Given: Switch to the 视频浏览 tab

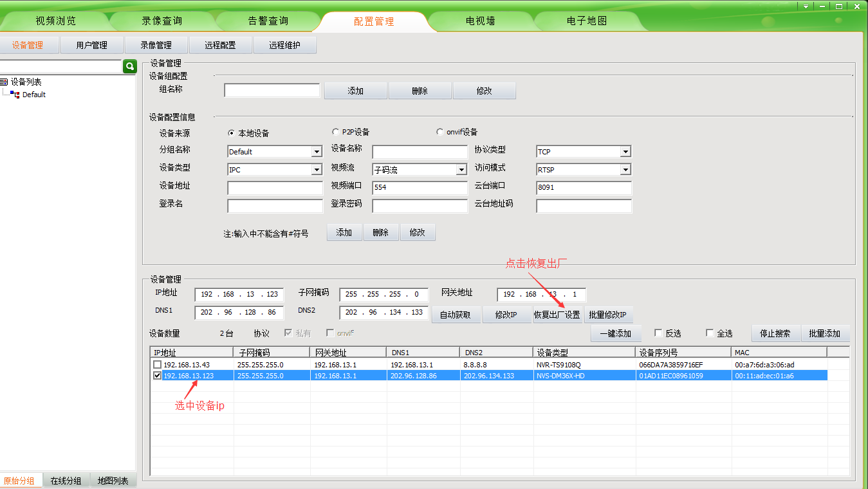Looking at the screenshot, I should (55, 21).
